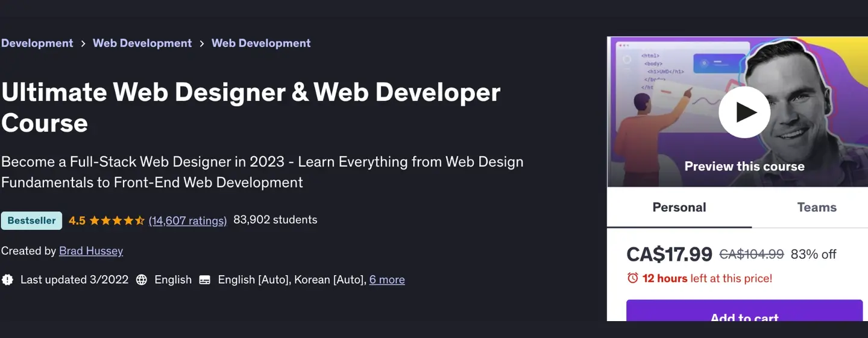Click the closed captions icon

click(205, 279)
